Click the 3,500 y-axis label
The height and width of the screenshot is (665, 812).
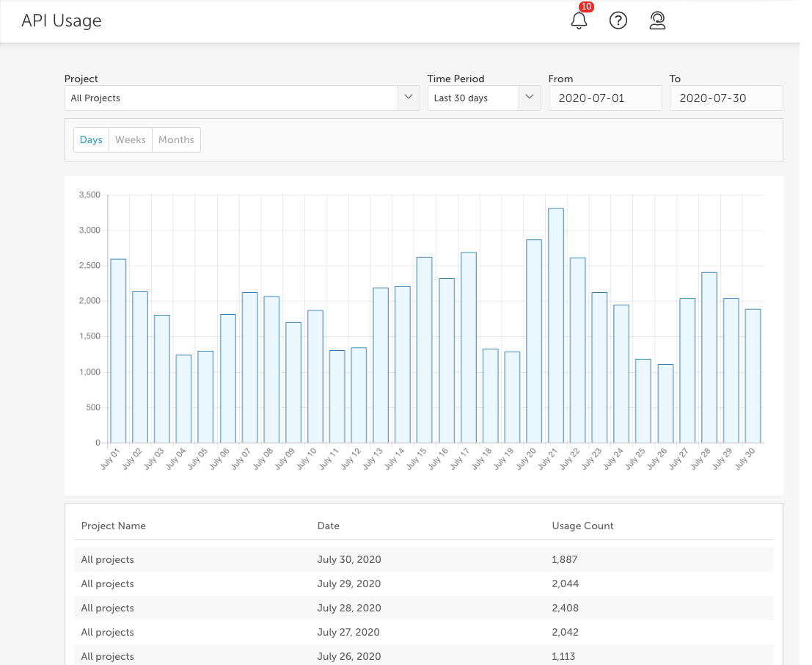(x=89, y=195)
